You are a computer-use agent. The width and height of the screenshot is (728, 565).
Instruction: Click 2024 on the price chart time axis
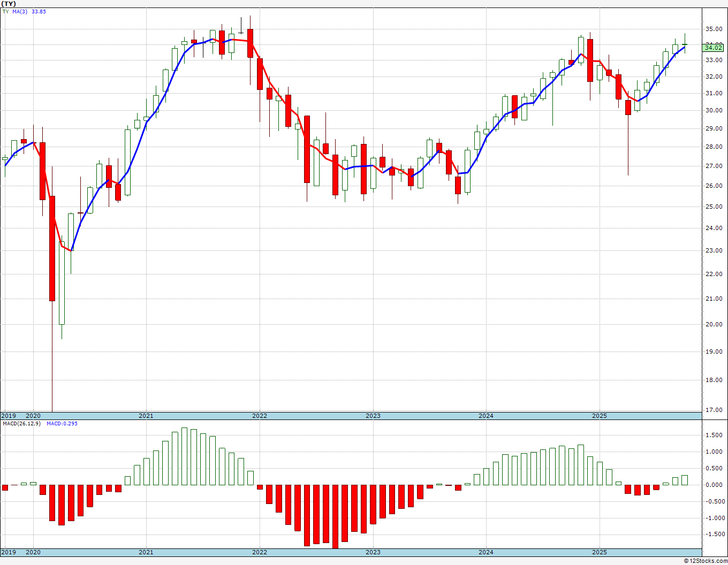486,416
